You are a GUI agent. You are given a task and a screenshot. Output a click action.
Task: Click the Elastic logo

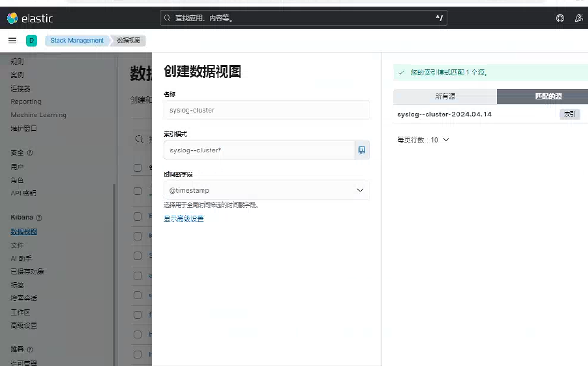[x=30, y=18]
